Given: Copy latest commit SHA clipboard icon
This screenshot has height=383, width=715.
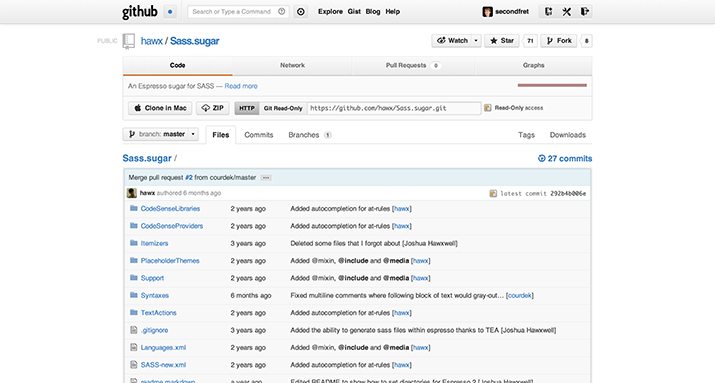Looking at the screenshot, I should (493, 193).
